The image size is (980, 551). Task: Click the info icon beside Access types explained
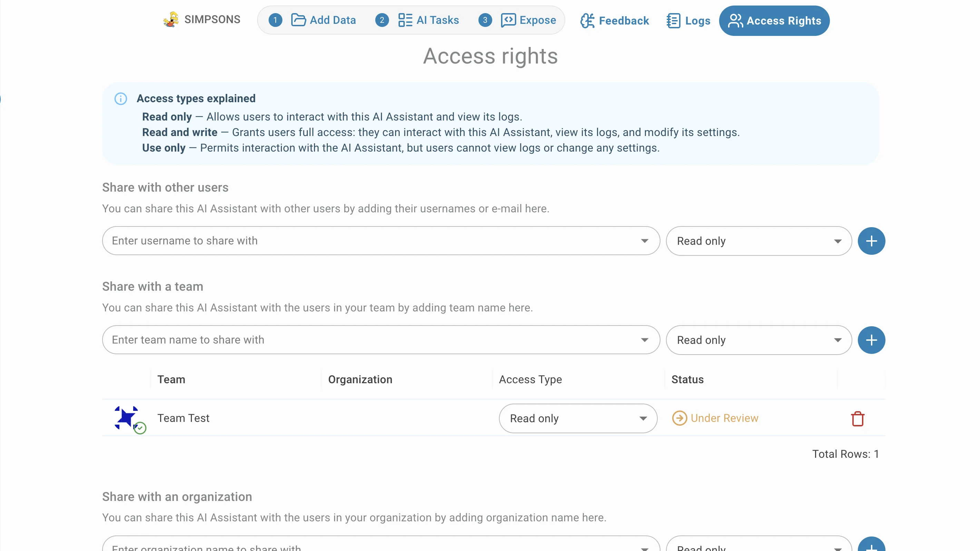coord(120,98)
